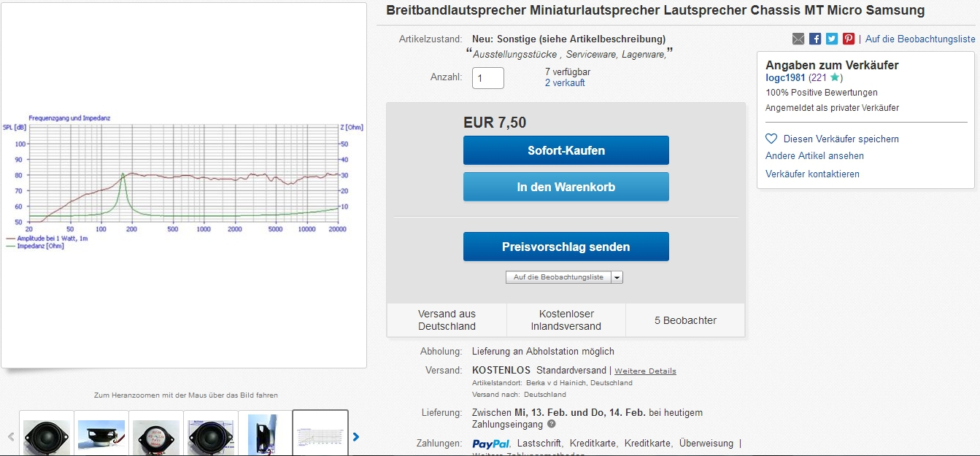Open the Weitere Details shipping link

[x=645, y=371]
